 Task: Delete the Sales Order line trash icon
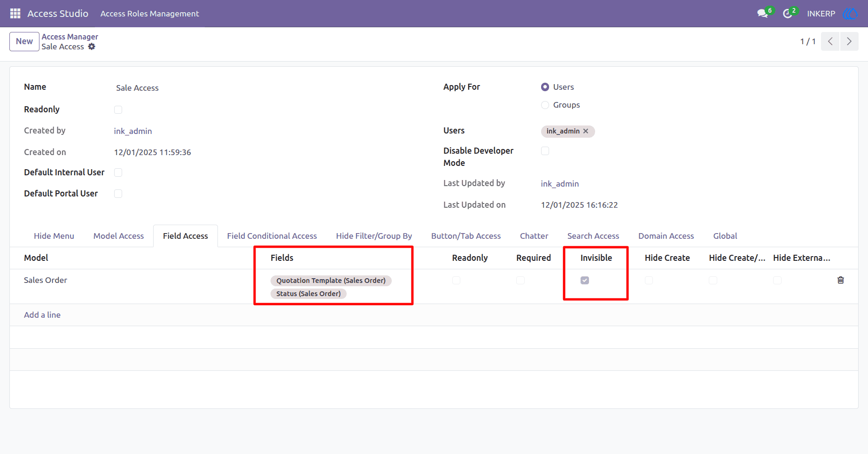point(841,280)
